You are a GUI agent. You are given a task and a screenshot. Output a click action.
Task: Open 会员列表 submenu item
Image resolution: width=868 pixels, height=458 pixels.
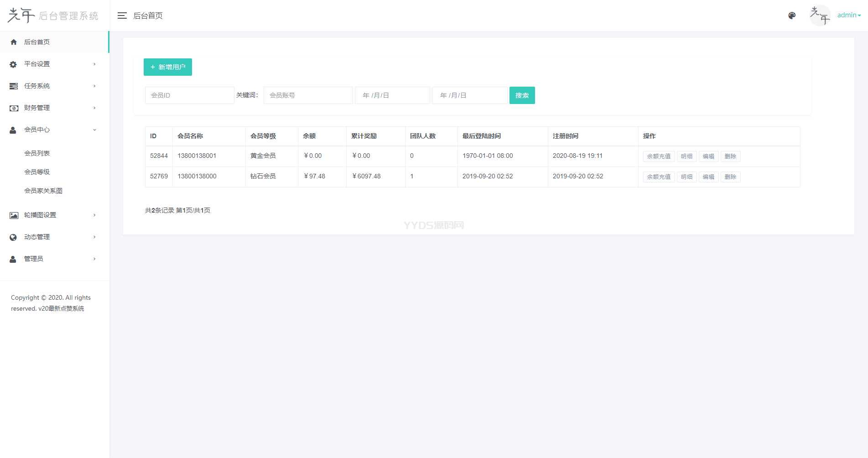pyautogui.click(x=37, y=153)
